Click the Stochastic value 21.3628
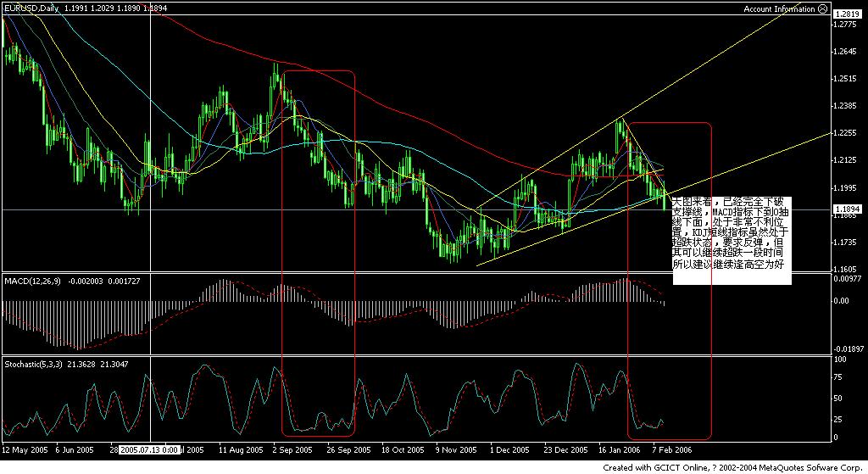The height and width of the screenshot is (474, 868). 82,365
